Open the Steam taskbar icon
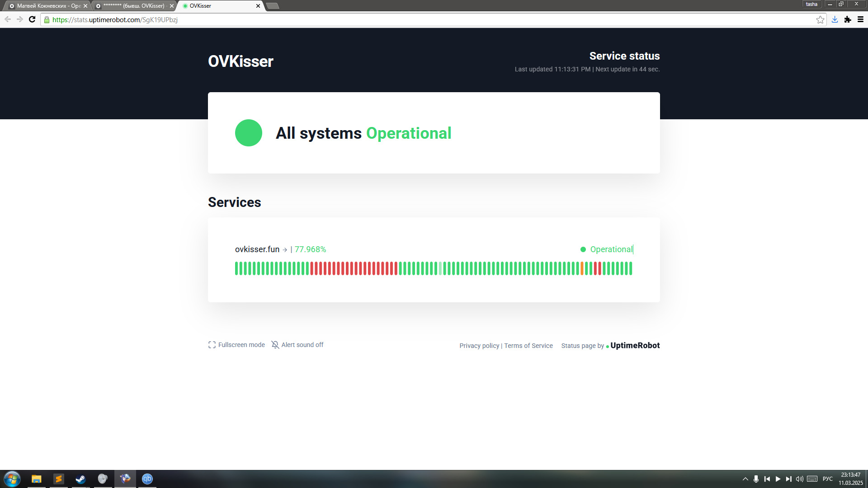 80,479
